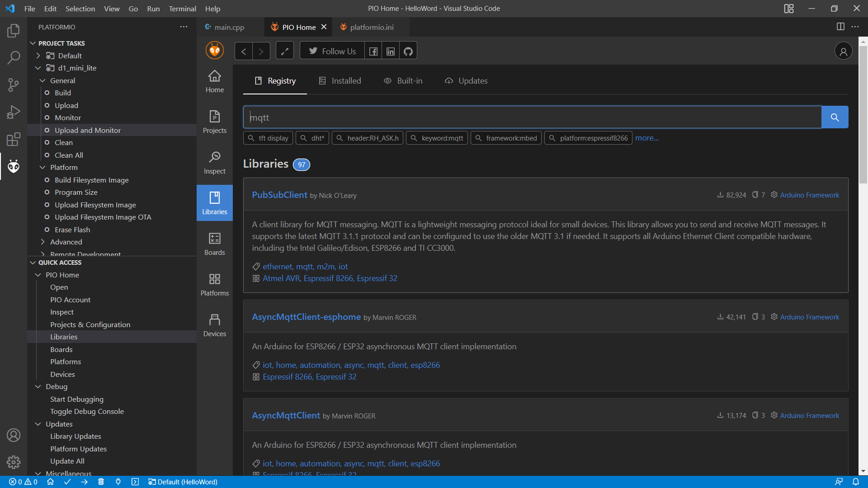Screen dimensions: 868x488
Task: Go to PIO Home sidebar Home
Action: (x=215, y=81)
